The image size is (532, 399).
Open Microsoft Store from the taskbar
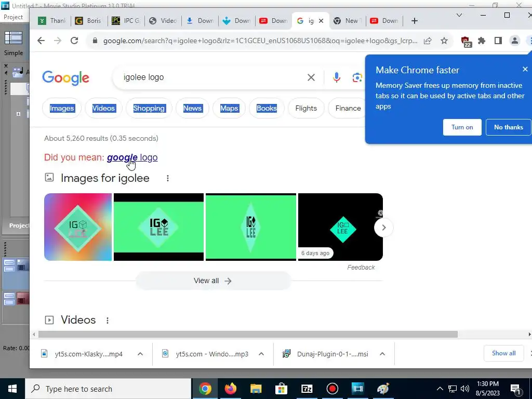point(281,389)
